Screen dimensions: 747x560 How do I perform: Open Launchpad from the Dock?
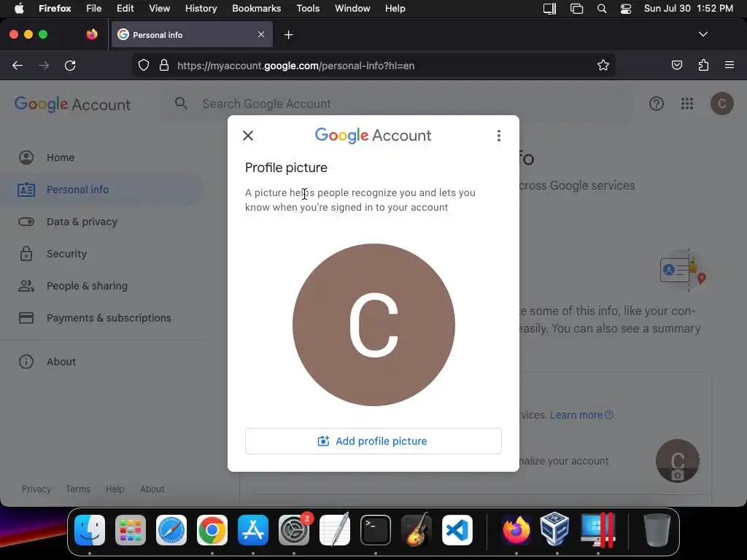point(131,530)
